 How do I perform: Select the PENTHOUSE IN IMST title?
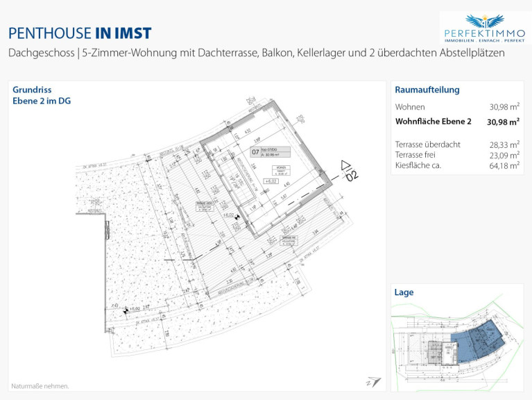point(80,33)
